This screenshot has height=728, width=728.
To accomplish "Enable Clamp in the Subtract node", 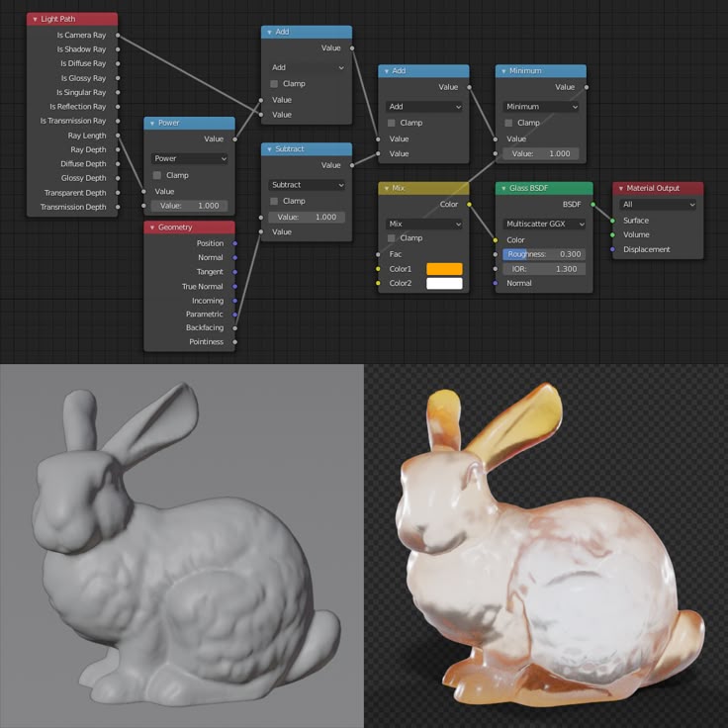I will pyautogui.click(x=274, y=201).
